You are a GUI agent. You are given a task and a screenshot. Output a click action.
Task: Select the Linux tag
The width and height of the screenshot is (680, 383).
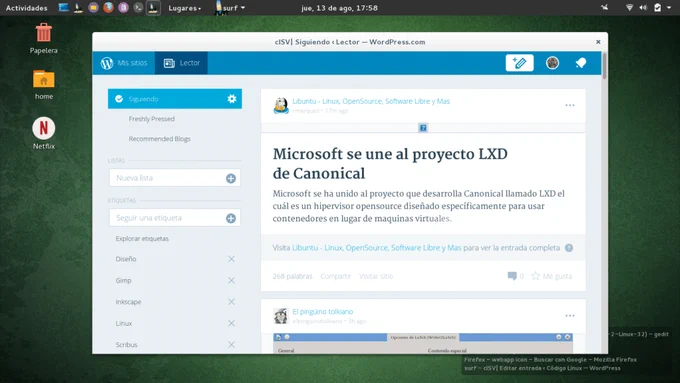coord(124,323)
